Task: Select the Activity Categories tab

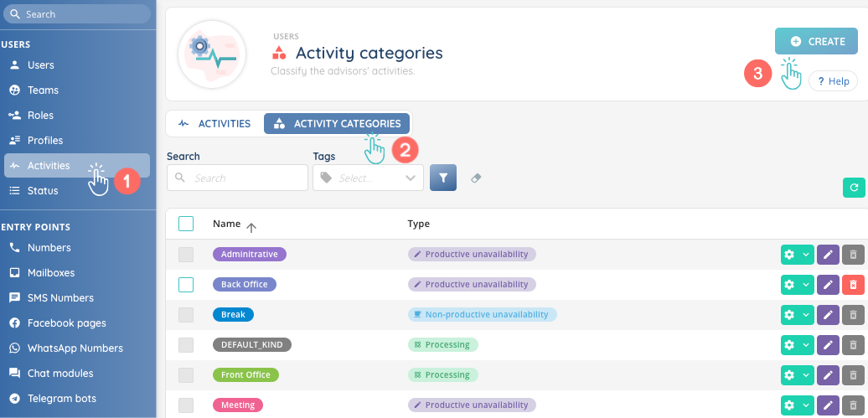Action: (337, 124)
